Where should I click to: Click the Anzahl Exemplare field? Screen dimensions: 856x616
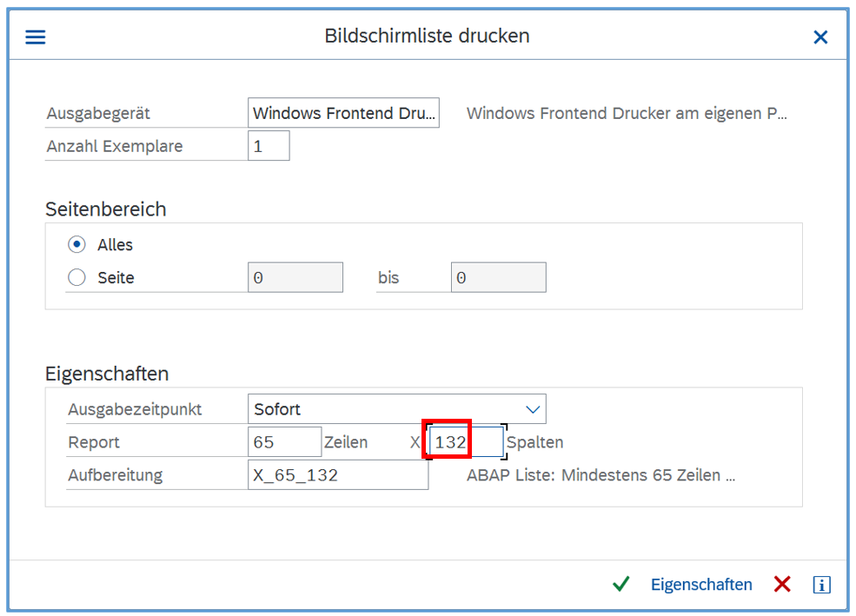(x=269, y=146)
